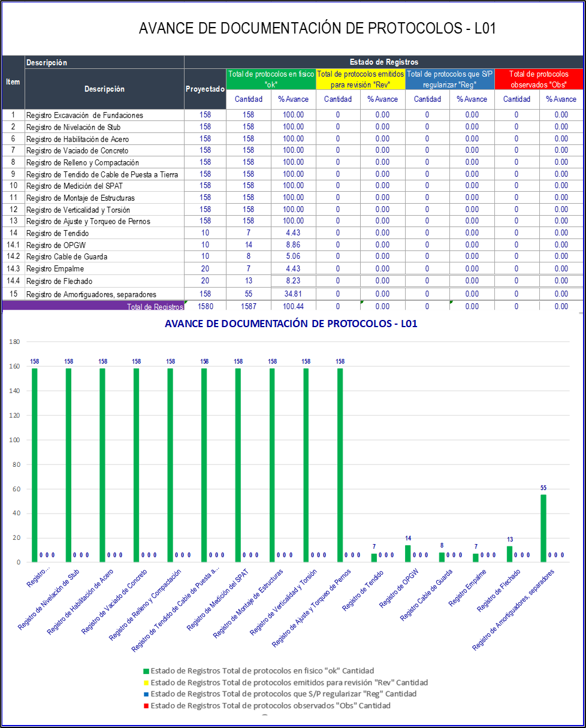Click the yellow 'emitidos para revisión "Rev"' header

(361, 79)
